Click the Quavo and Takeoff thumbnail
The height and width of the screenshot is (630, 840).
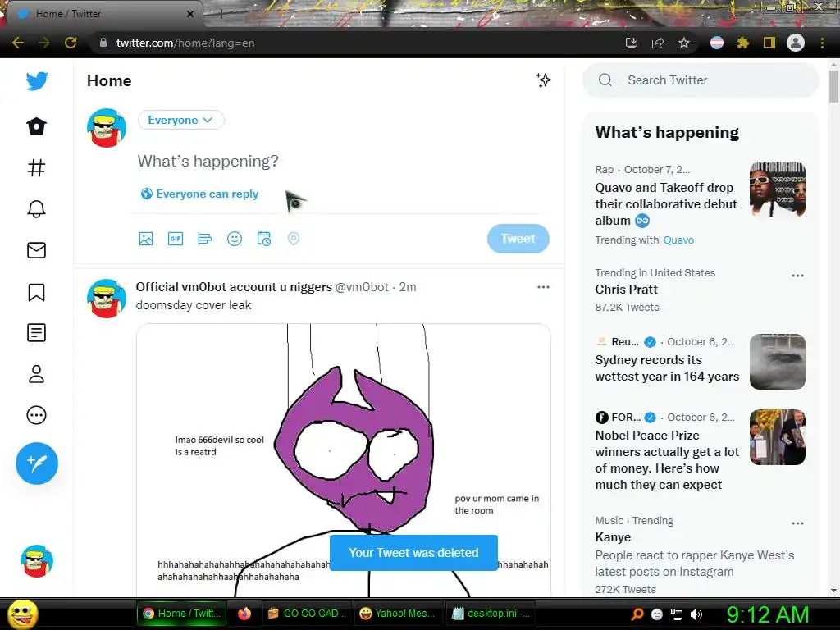(778, 189)
